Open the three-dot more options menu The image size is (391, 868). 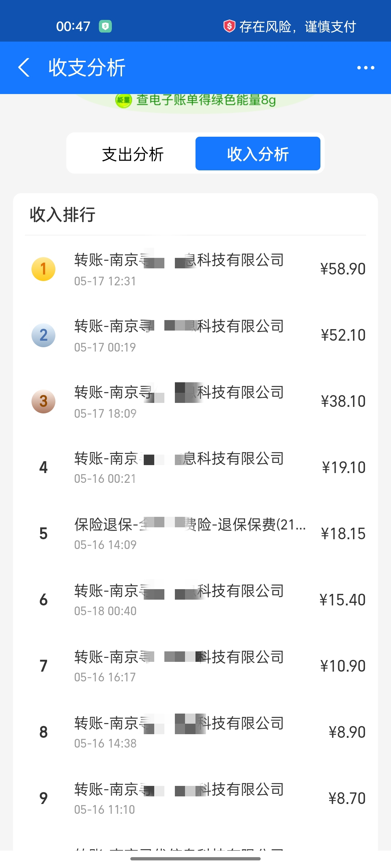pyautogui.click(x=365, y=68)
